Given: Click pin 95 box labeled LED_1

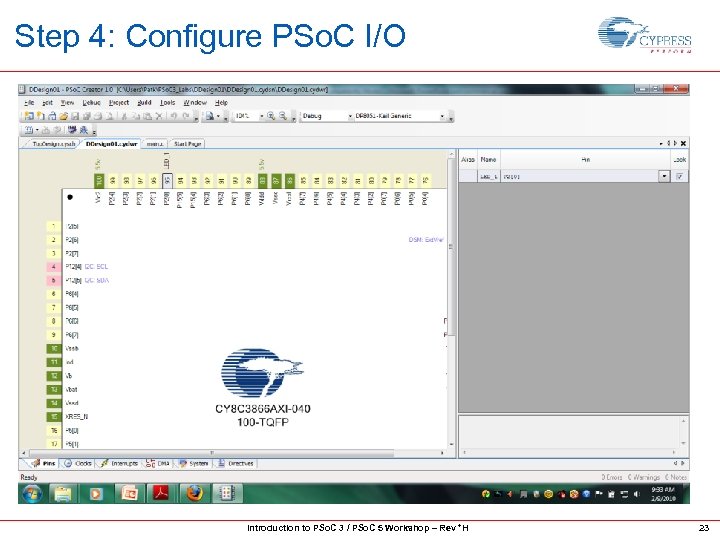Looking at the screenshot, I should point(167,181).
